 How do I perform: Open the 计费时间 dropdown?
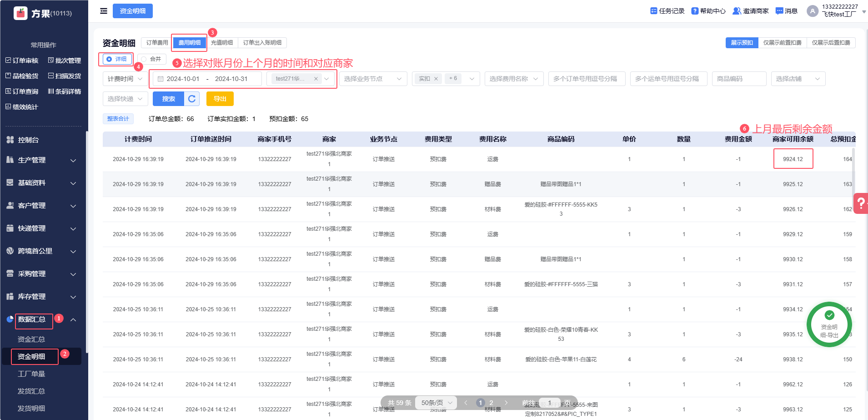point(125,79)
